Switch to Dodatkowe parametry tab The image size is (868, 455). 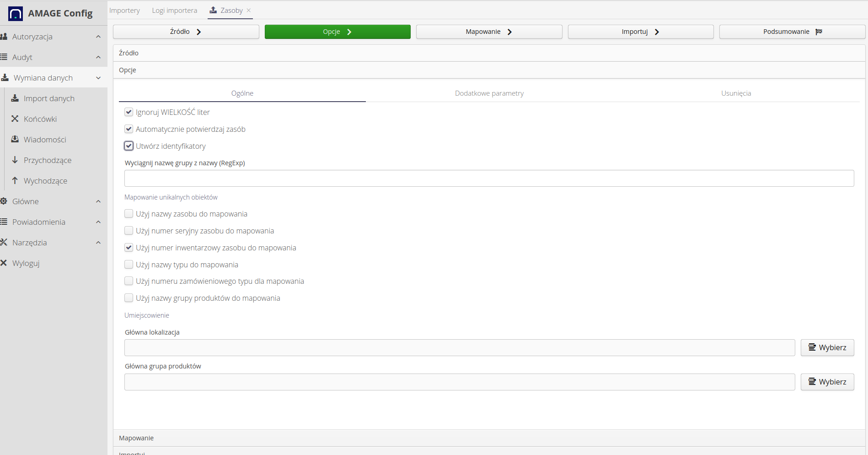click(489, 93)
